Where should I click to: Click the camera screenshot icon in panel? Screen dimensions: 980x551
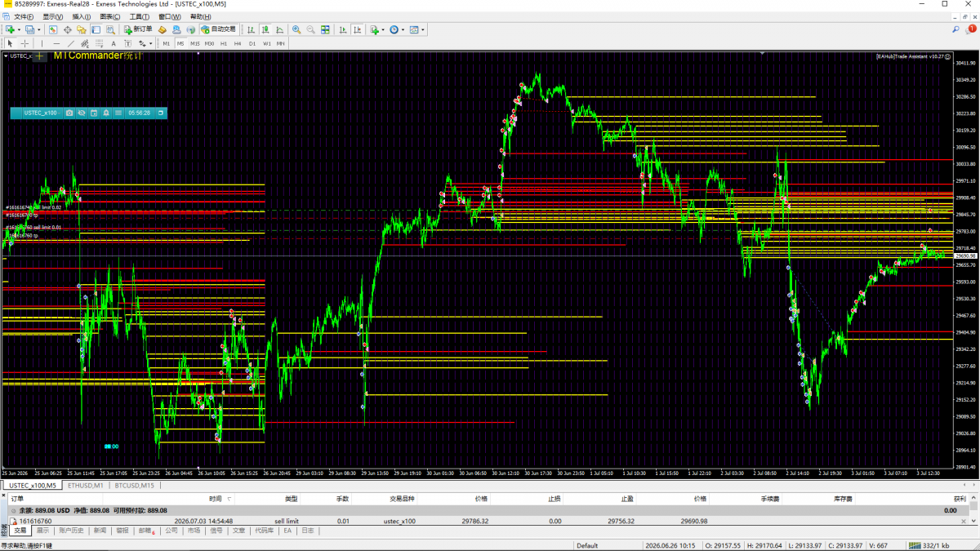tap(69, 113)
